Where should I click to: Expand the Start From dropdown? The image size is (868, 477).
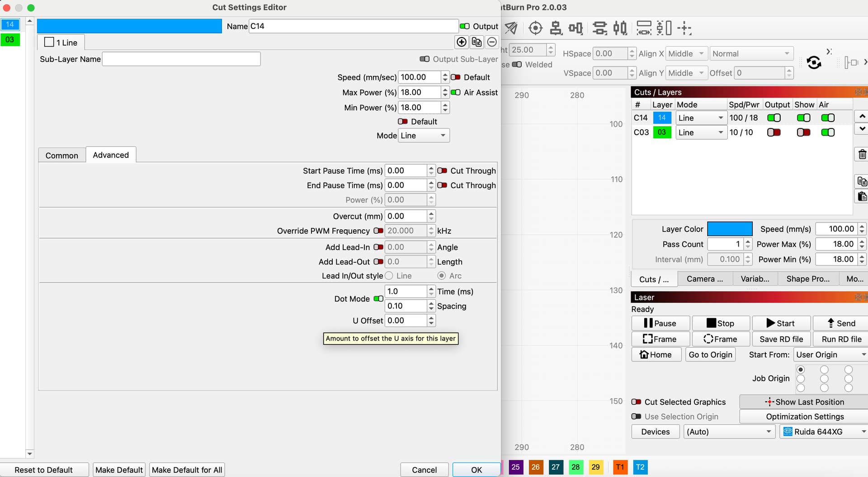(830, 354)
